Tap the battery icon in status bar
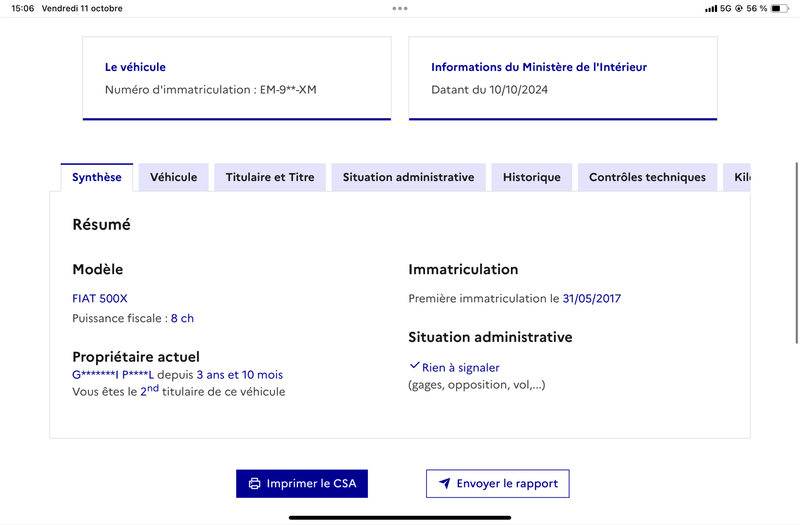The width and height of the screenshot is (800, 525). tap(780, 8)
